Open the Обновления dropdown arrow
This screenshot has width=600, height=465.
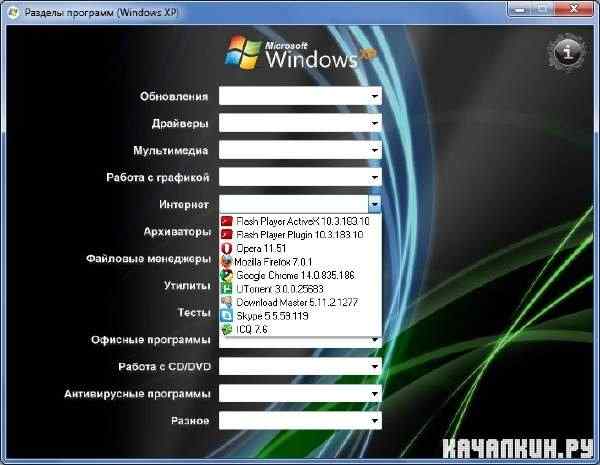[375, 96]
